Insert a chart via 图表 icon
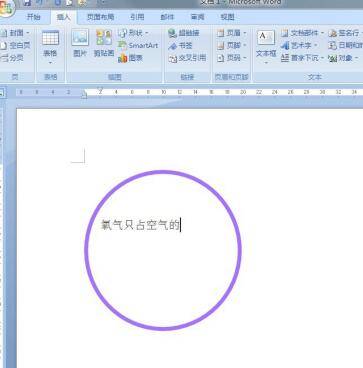 (130, 58)
